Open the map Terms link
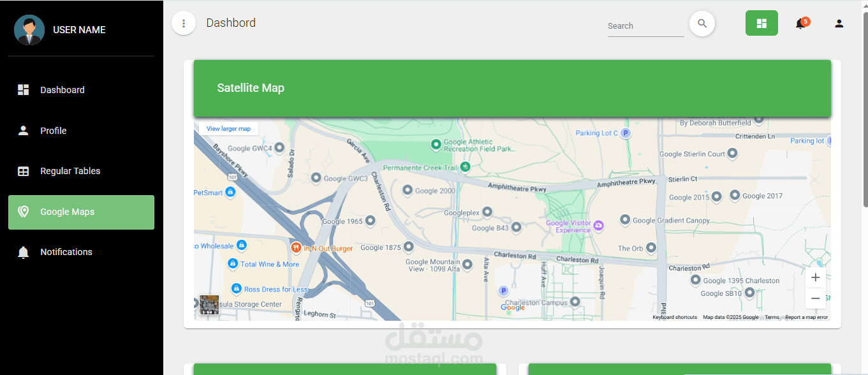 click(772, 317)
